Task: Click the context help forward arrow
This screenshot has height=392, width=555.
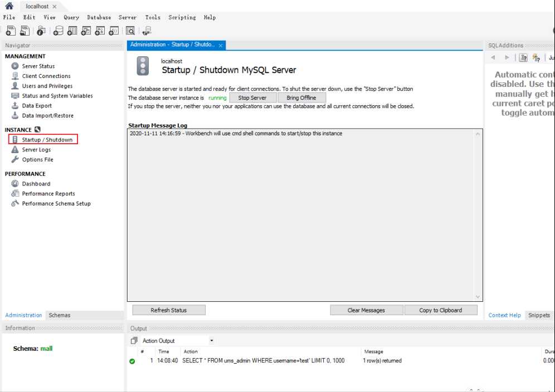Action: [x=507, y=57]
